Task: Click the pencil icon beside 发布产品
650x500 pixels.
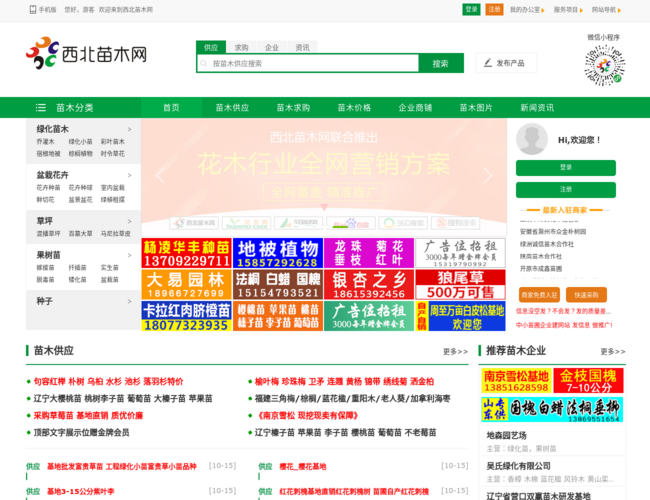Action: click(x=488, y=63)
